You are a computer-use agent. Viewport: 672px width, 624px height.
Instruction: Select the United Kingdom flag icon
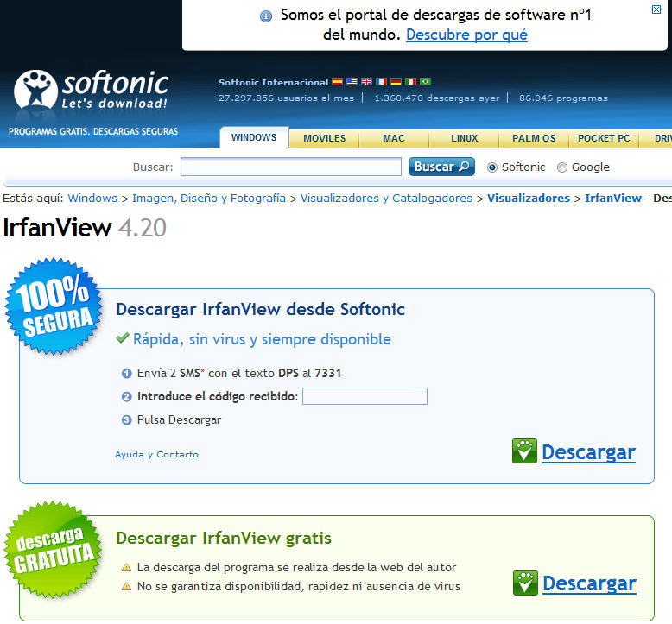(366, 81)
